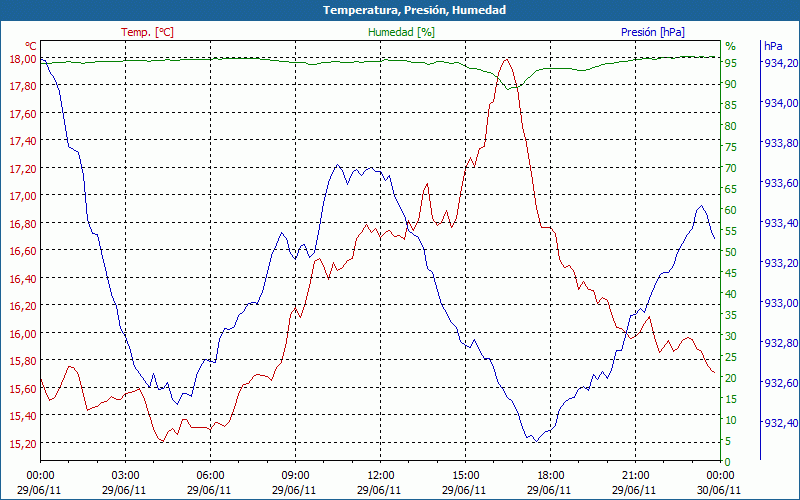Click the '16,60' temperature axis value
Image resolution: width=800 pixels, height=500 pixels.
click(x=23, y=251)
